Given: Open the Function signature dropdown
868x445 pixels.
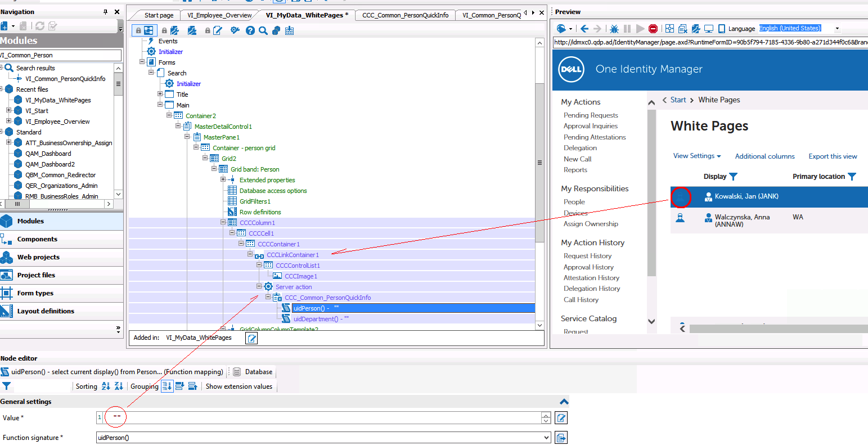Looking at the screenshot, I should pos(546,438).
